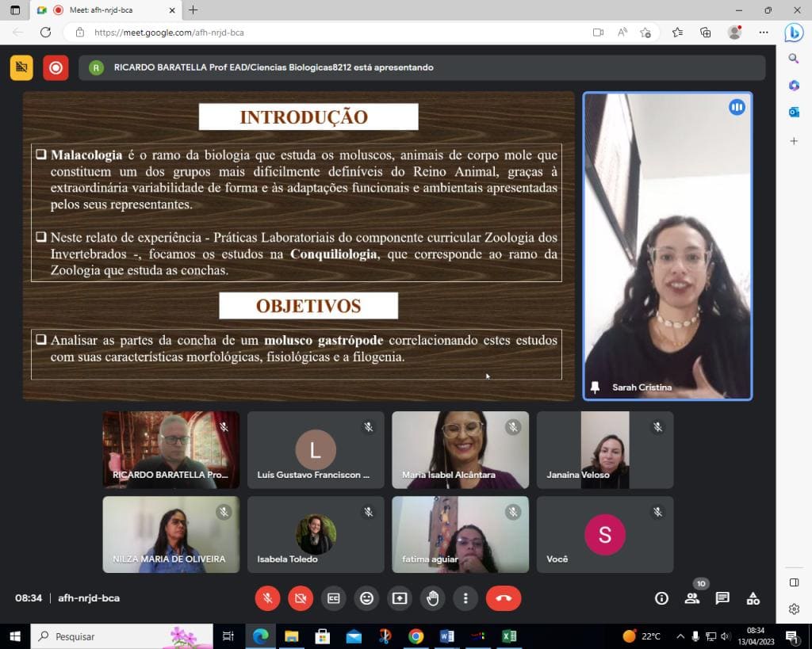
Task: Open meeting details info icon
Action: [661, 599]
